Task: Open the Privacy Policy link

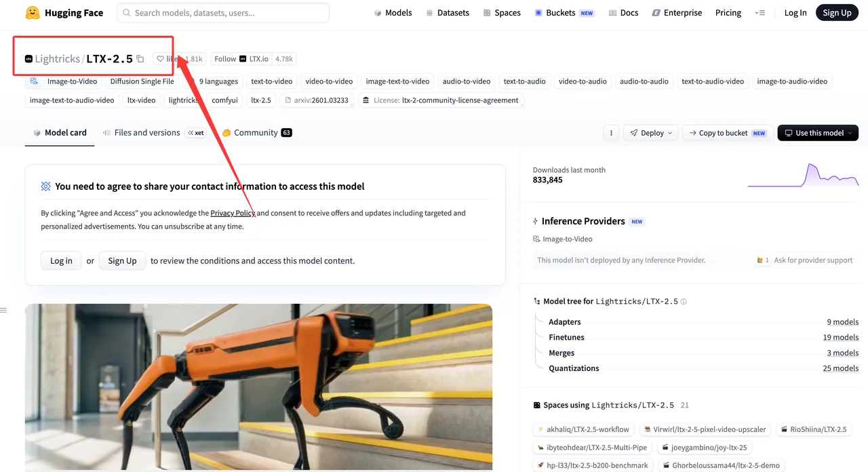Action: click(x=233, y=213)
